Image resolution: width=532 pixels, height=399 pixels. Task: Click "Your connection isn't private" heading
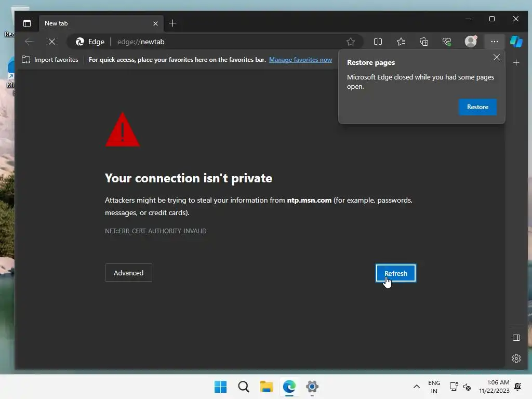point(189,178)
